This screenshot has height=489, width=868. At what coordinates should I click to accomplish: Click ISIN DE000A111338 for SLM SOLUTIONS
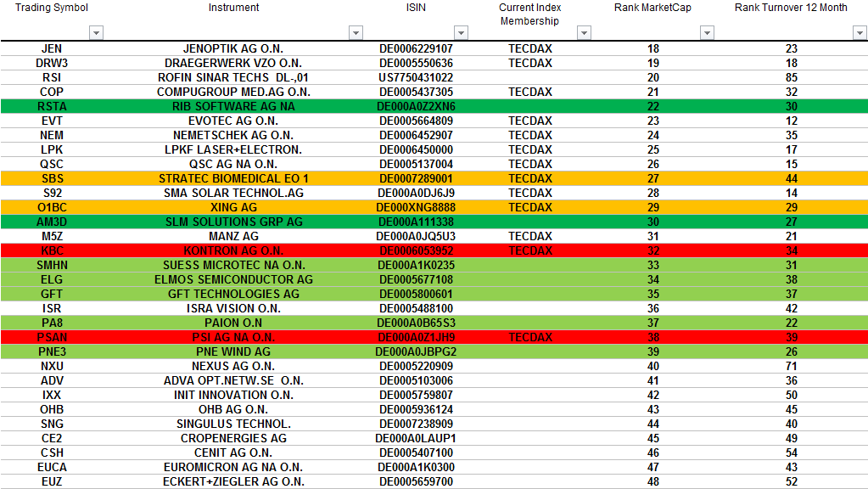(x=414, y=222)
